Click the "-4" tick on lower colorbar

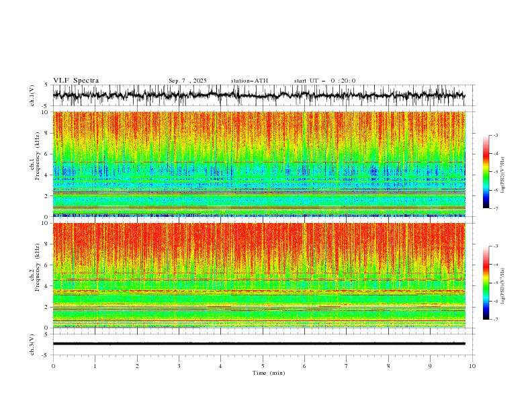pos(495,265)
